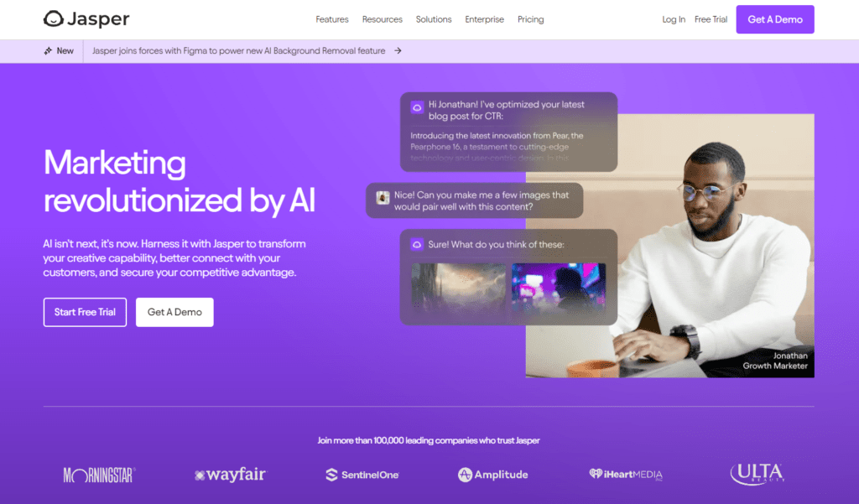Viewport: 859px width, 504px height.
Task: Click the arrow after Figma announcement
Action: tap(398, 51)
